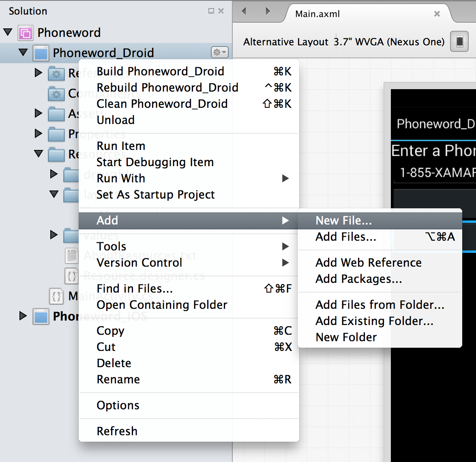
Task: Collapse the Phoneword solution node
Action: pyautogui.click(x=8, y=32)
